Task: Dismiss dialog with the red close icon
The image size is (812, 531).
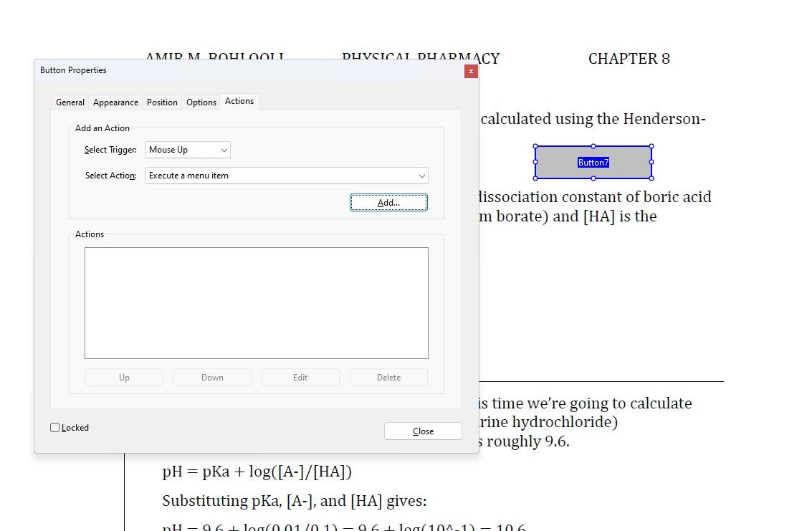Action: (x=471, y=72)
